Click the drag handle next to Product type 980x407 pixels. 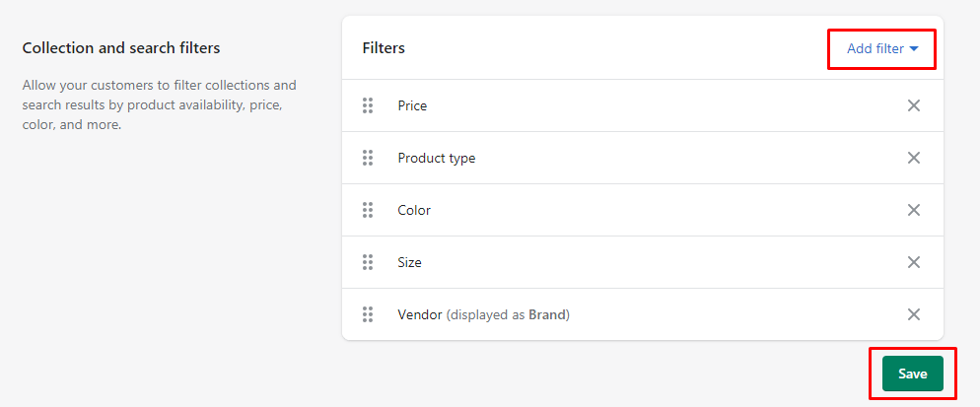click(368, 159)
